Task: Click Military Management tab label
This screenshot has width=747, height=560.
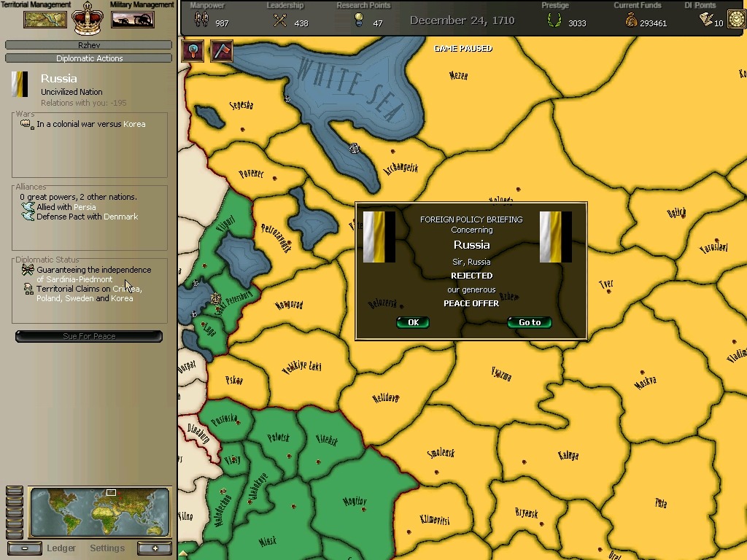Action: point(142,5)
